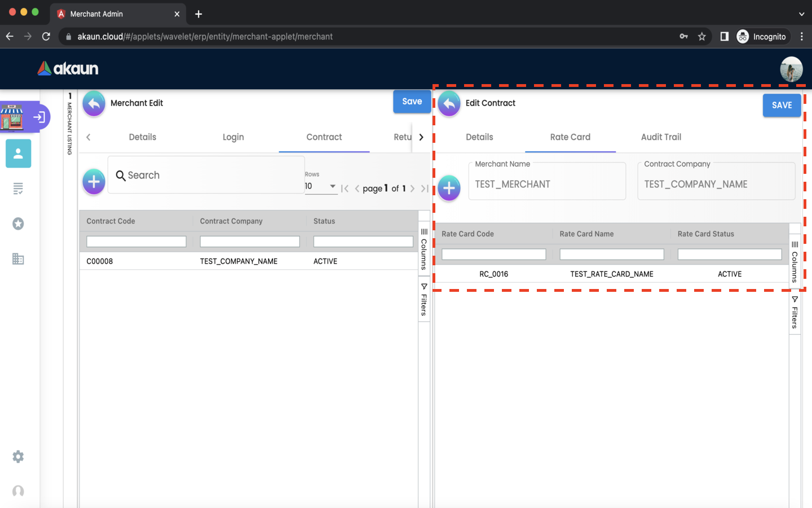Expand Filters panel in rate card grid
Image resolution: width=812 pixels, height=508 pixels.
click(795, 312)
